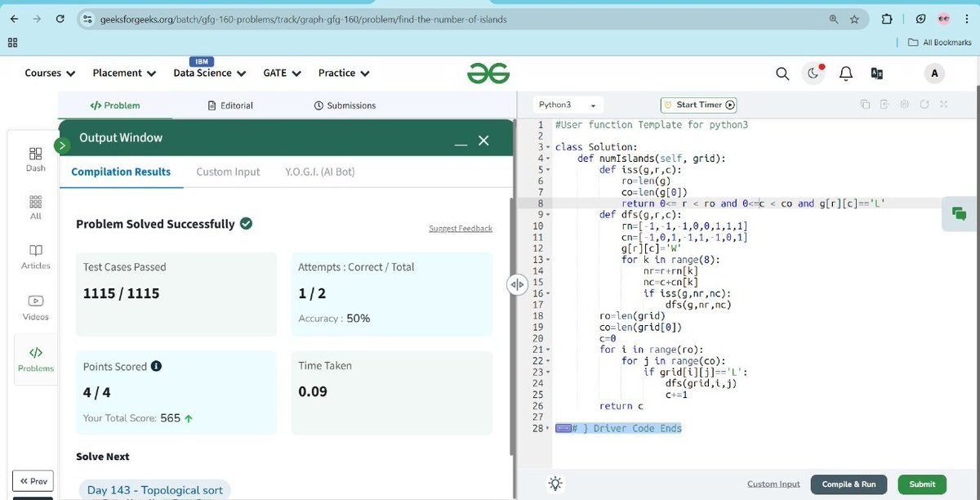Screen dimensions: 980x500
Task: Enter fullscreen editor via expand icon
Action: point(943,105)
